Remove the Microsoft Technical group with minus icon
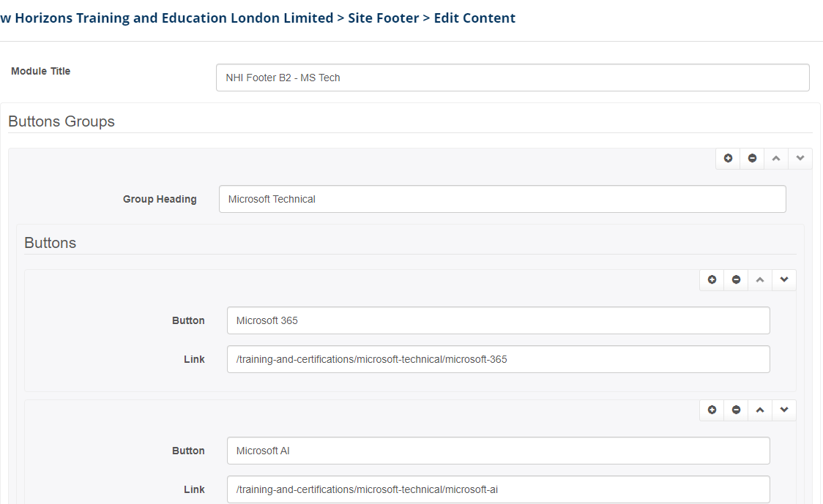Viewport: 823px width, 504px height. tap(752, 158)
